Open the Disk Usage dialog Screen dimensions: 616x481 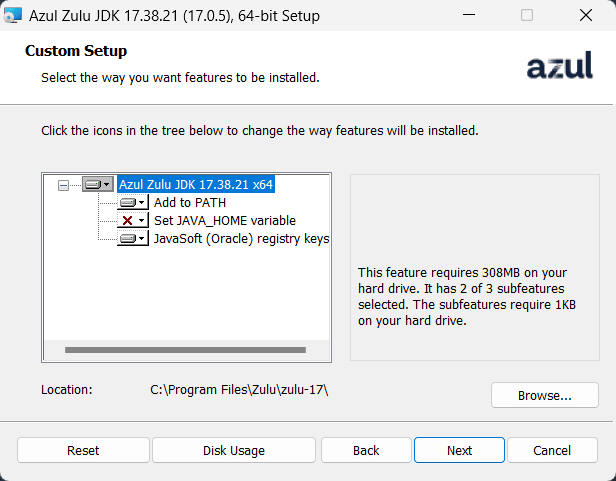tap(234, 450)
